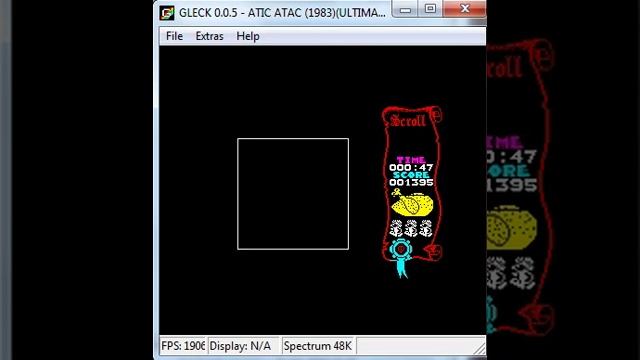Click the last remaining-lives character icon

pos(426,229)
